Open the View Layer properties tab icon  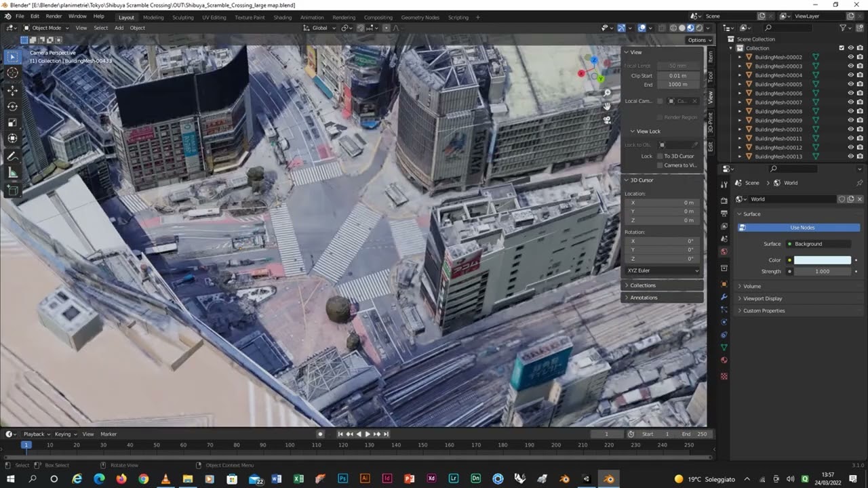[x=724, y=226]
